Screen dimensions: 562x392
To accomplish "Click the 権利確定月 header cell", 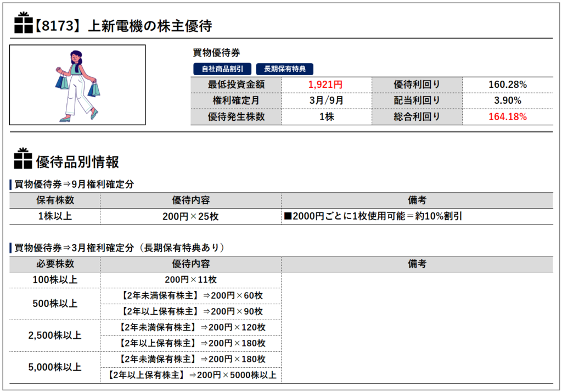I will (x=236, y=100).
